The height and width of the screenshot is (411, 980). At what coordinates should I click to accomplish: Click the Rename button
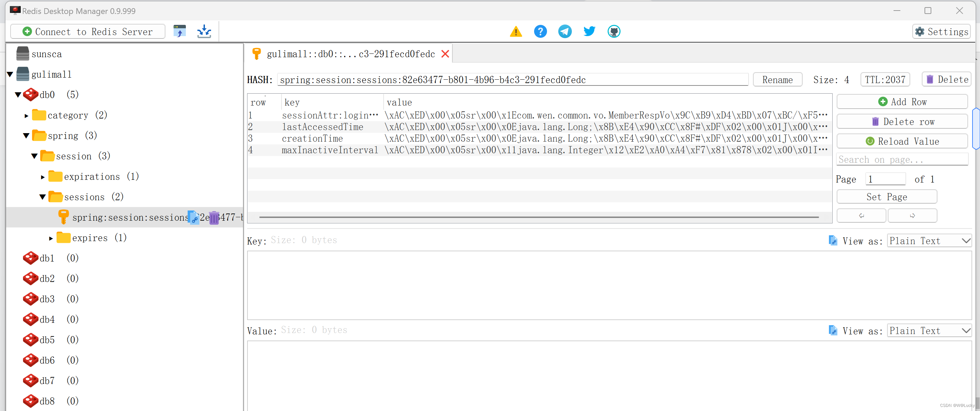point(777,80)
